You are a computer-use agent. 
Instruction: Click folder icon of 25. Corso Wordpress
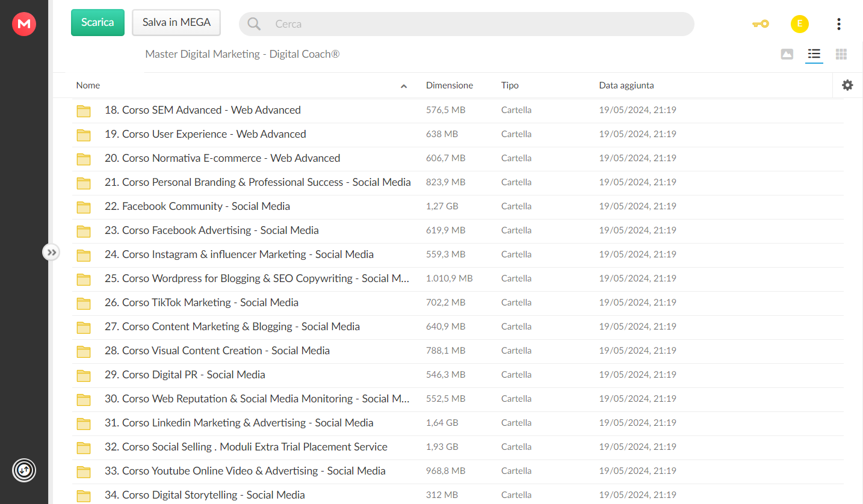click(x=84, y=279)
